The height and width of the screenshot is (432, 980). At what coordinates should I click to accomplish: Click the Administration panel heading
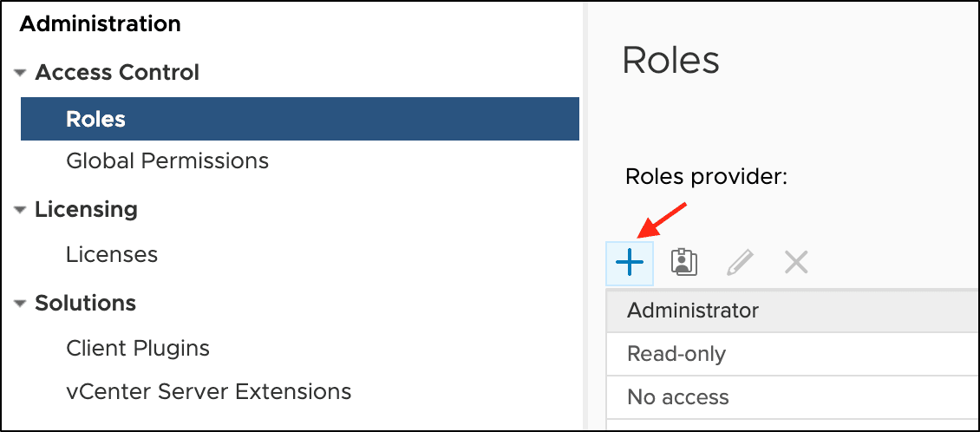100,24
